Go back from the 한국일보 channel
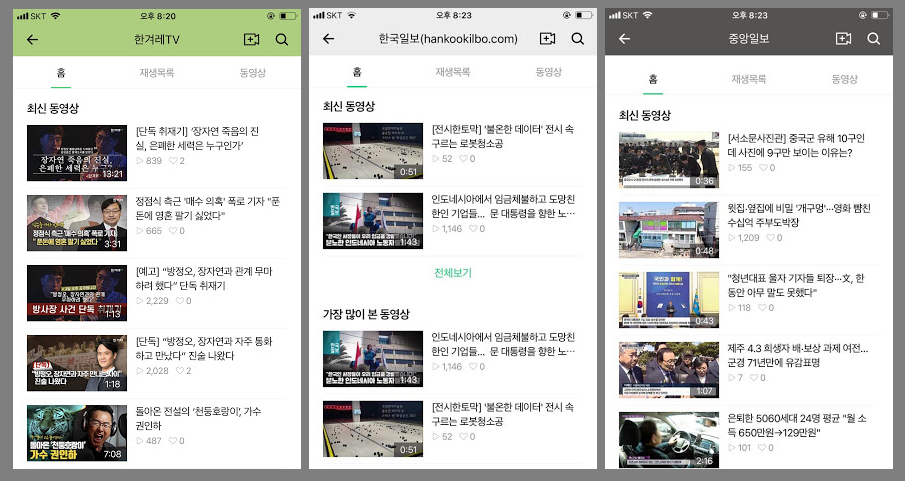Image resolution: width=905 pixels, height=481 pixels. pos(328,39)
